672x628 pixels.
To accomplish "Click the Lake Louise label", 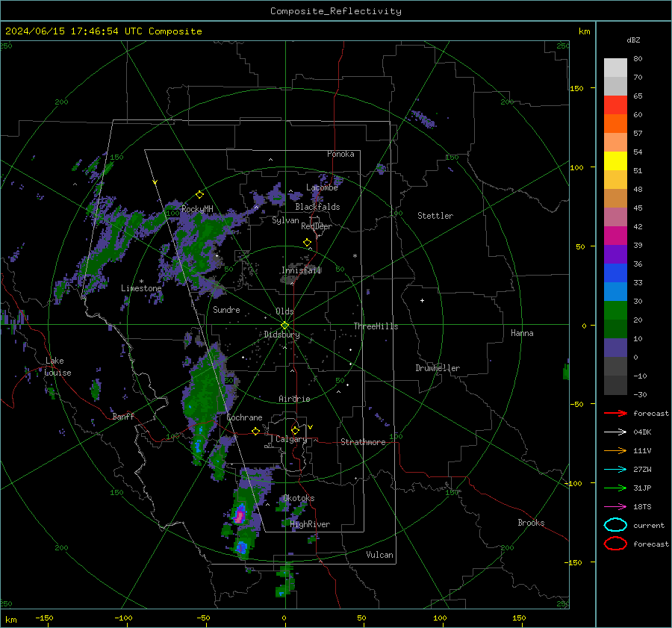I will point(57,367).
